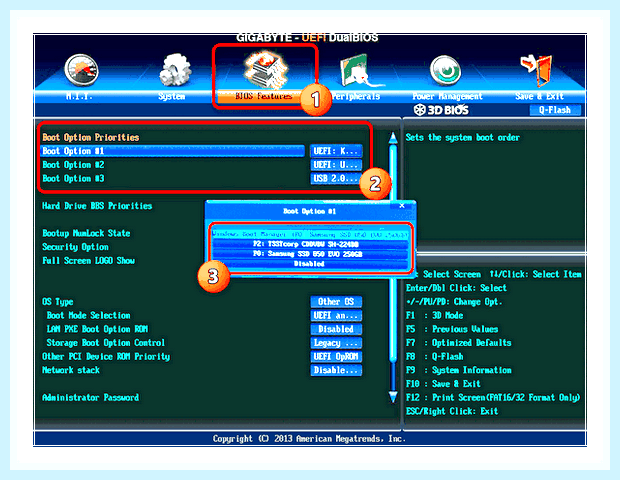
Task: Open the Power Management icon
Action: click(445, 70)
